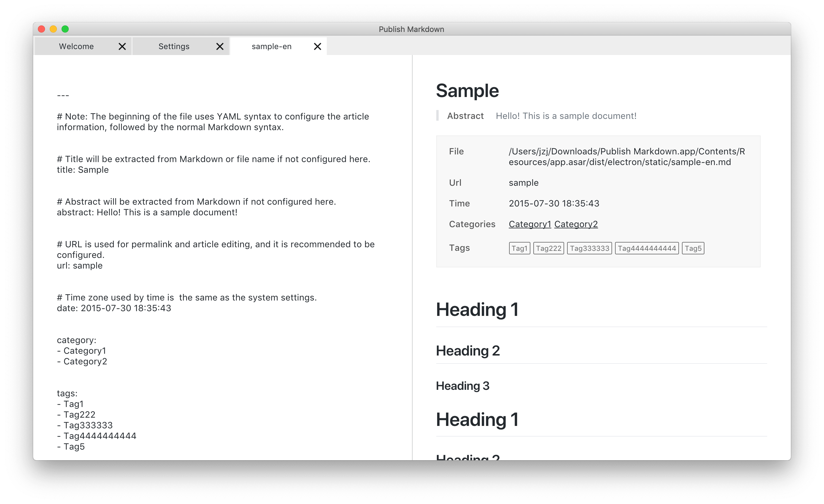This screenshot has width=824, height=504.
Task: Click the 'title: Sample' line in editor
Action: (83, 170)
